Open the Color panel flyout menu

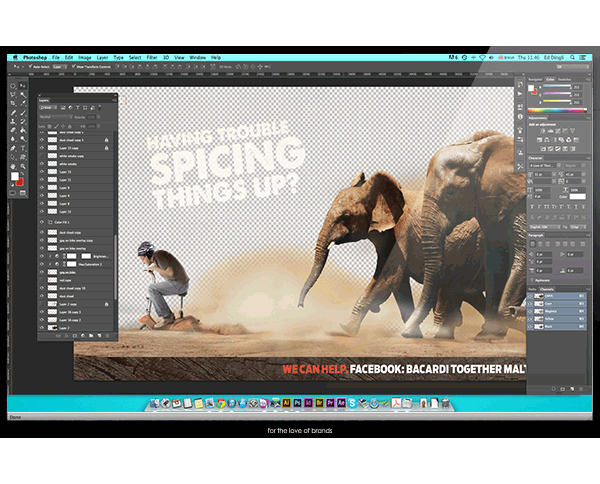pyautogui.click(x=587, y=79)
